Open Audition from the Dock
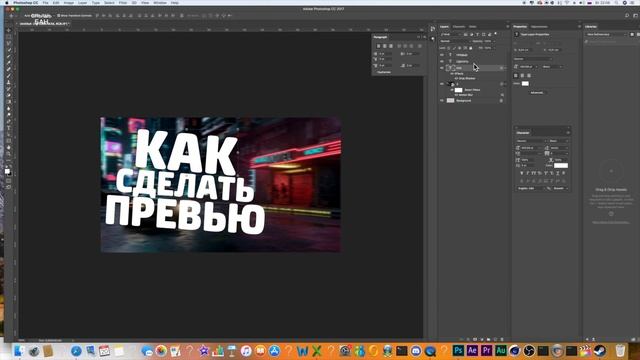Screen dimensions: 640x360 tap(501, 350)
